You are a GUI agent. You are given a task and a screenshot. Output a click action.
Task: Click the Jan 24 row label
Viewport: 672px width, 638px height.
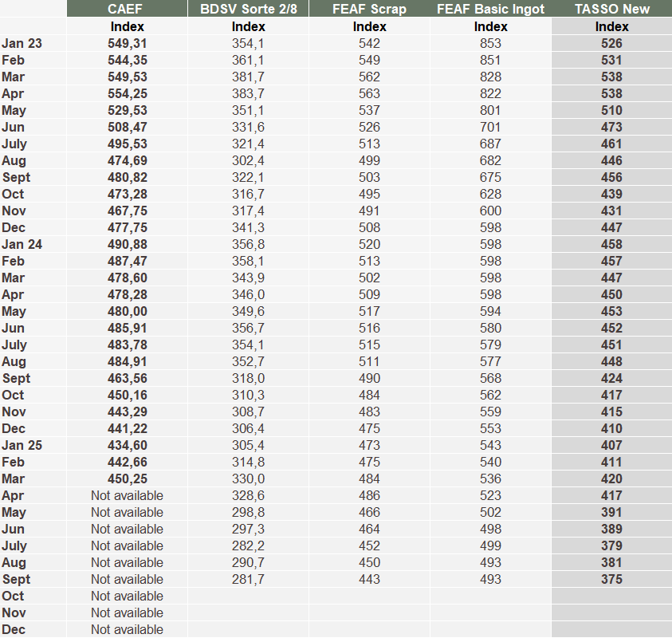(22, 244)
